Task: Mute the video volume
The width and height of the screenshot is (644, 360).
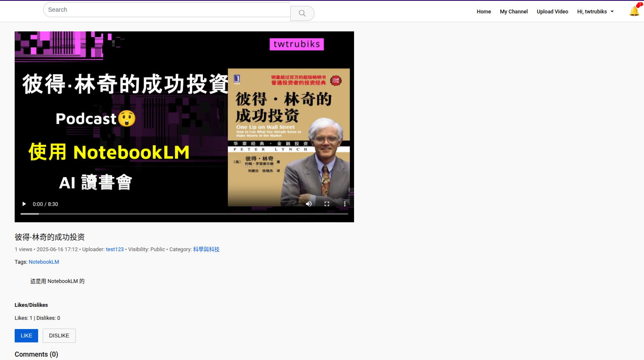Action: click(309, 204)
